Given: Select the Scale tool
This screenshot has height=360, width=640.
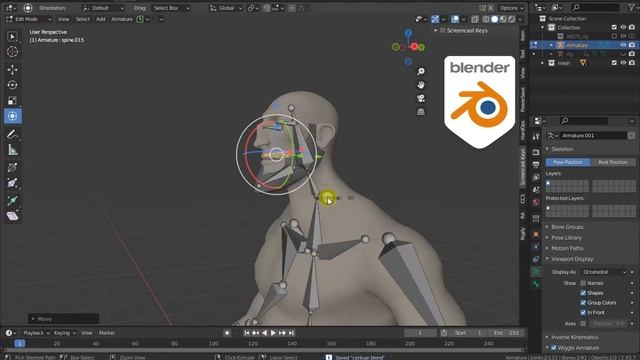Looking at the screenshot, I should tap(12, 100).
